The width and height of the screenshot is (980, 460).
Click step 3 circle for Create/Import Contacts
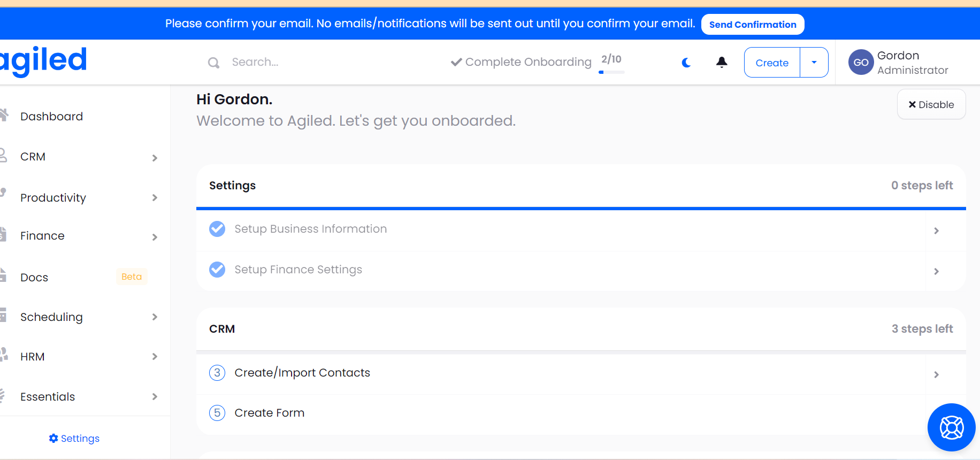pos(217,373)
